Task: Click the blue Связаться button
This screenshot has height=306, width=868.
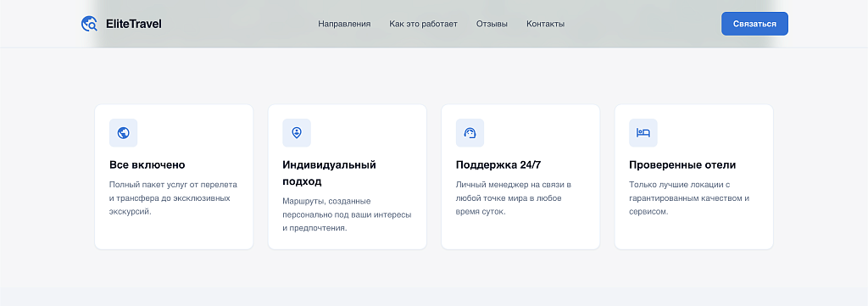Action: click(754, 24)
